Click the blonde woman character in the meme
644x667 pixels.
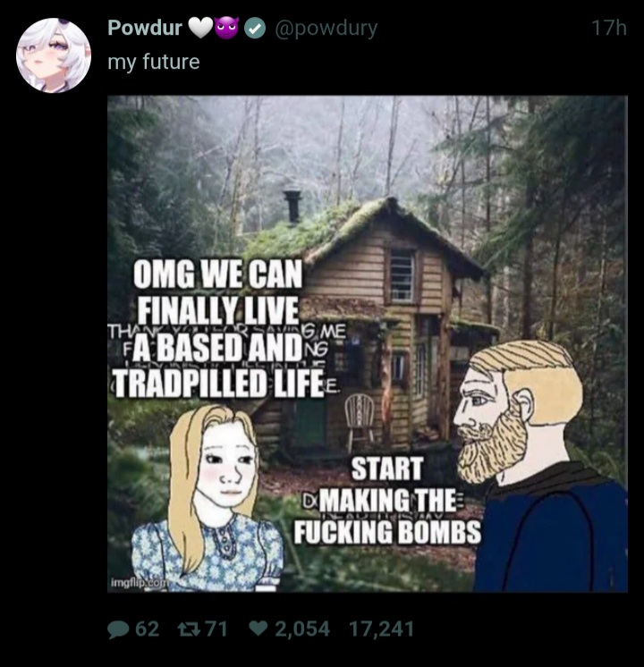coord(208,498)
